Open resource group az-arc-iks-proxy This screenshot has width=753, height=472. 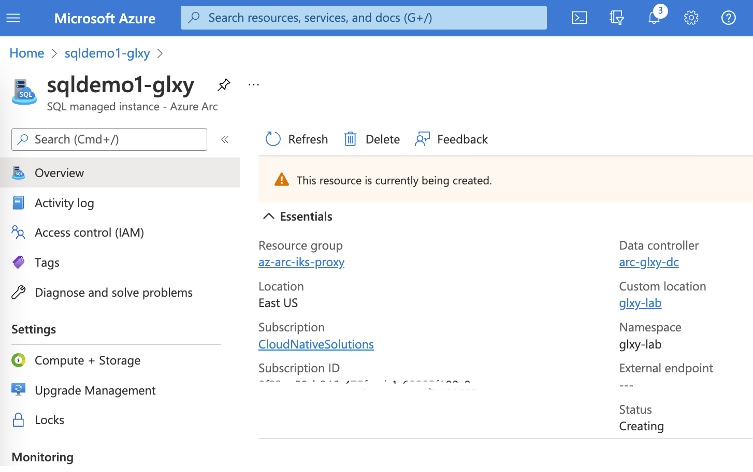[x=301, y=262]
